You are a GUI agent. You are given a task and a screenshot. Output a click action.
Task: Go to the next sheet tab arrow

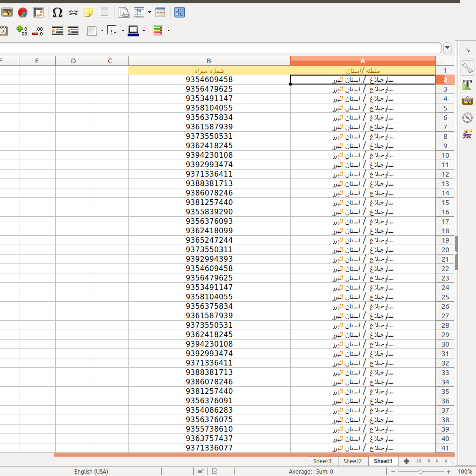point(437,461)
